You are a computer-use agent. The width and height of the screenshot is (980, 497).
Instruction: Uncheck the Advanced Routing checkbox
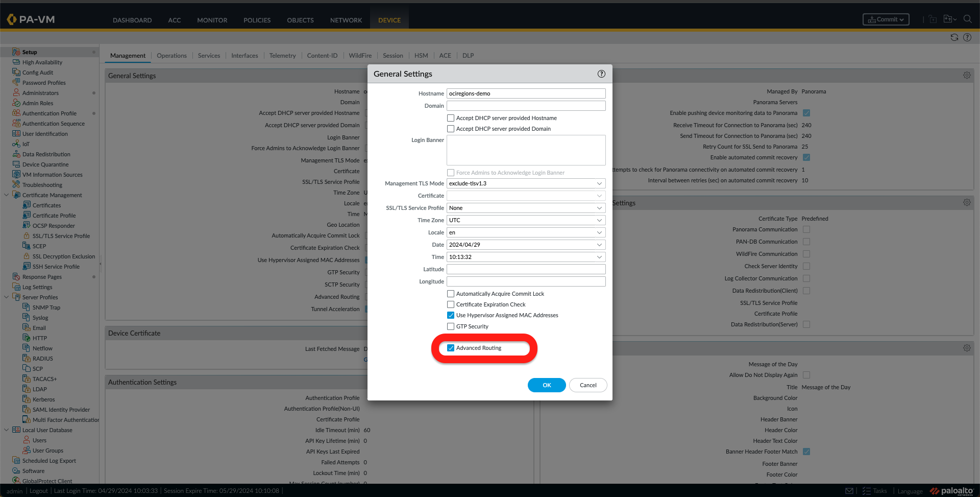tap(451, 347)
